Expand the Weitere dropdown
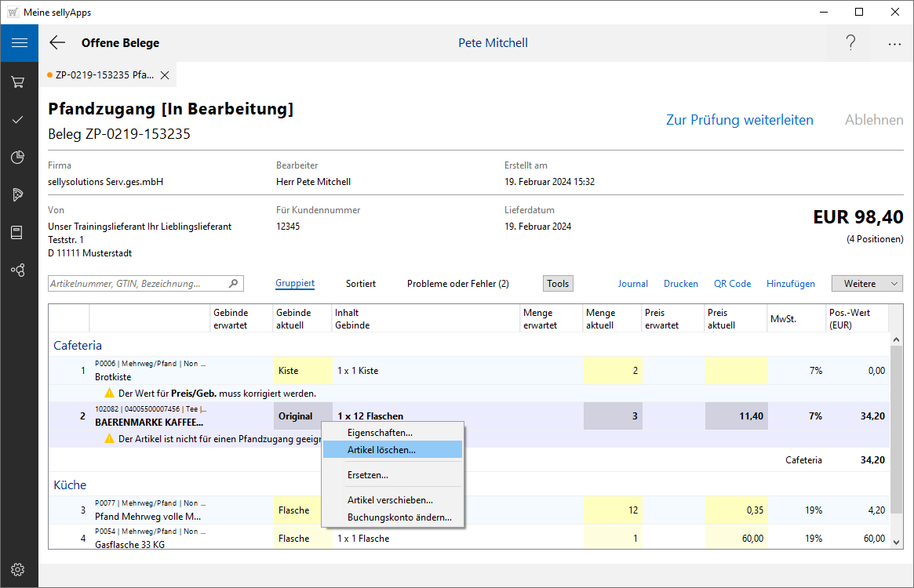Viewport: 914px width, 588px height. [867, 284]
